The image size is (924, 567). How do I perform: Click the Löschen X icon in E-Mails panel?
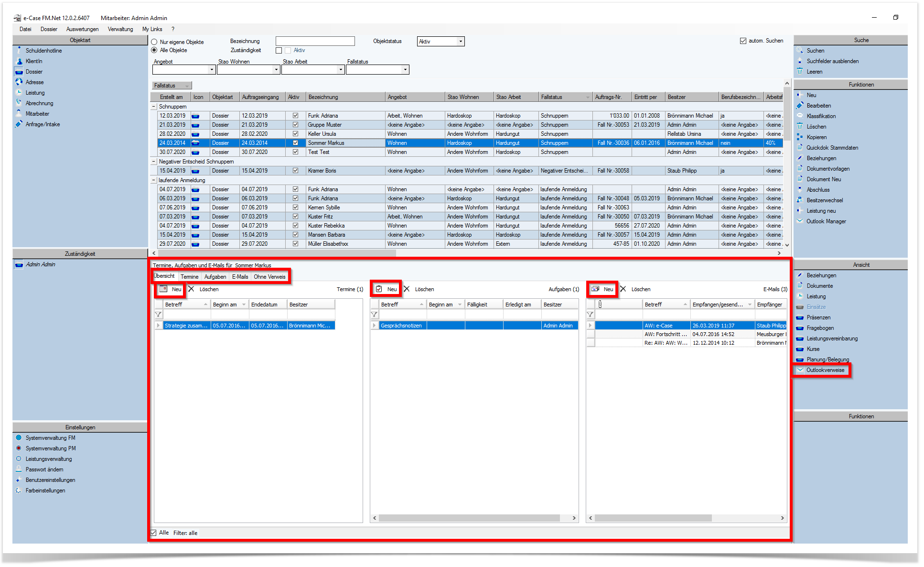tap(623, 289)
